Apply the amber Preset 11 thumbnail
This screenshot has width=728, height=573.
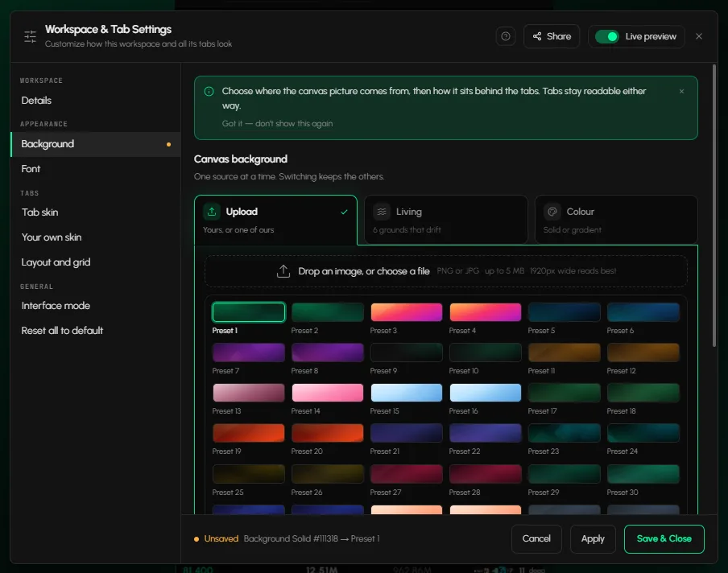(564, 352)
